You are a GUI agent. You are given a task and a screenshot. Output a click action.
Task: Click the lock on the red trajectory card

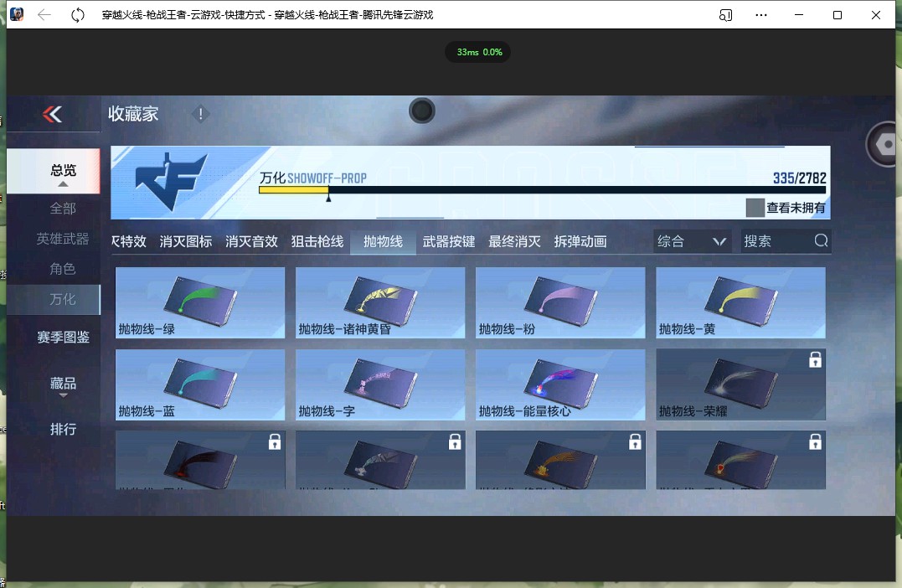pyautogui.click(x=275, y=441)
